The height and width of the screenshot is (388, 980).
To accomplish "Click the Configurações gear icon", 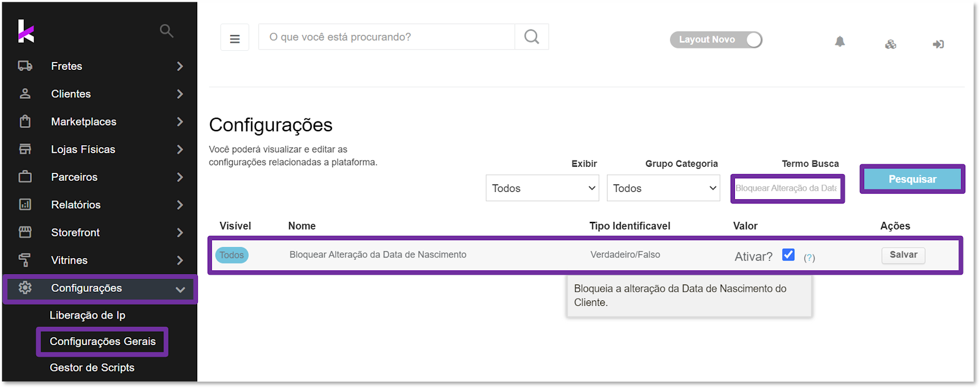I will click(x=25, y=287).
